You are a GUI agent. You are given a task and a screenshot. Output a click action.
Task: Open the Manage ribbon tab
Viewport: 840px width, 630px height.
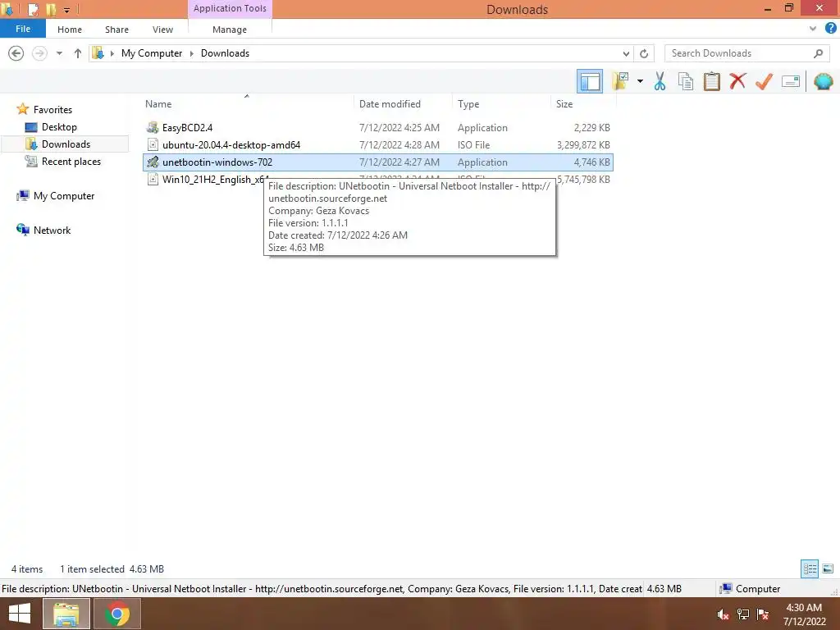point(230,30)
